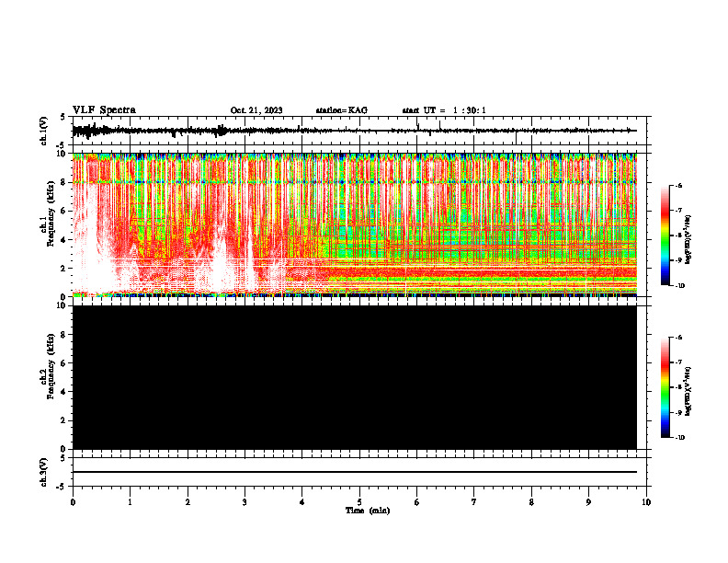Click time axis tick label "8"
The image size is (728, 563).
pyautogui.click(x=531, y=502)
